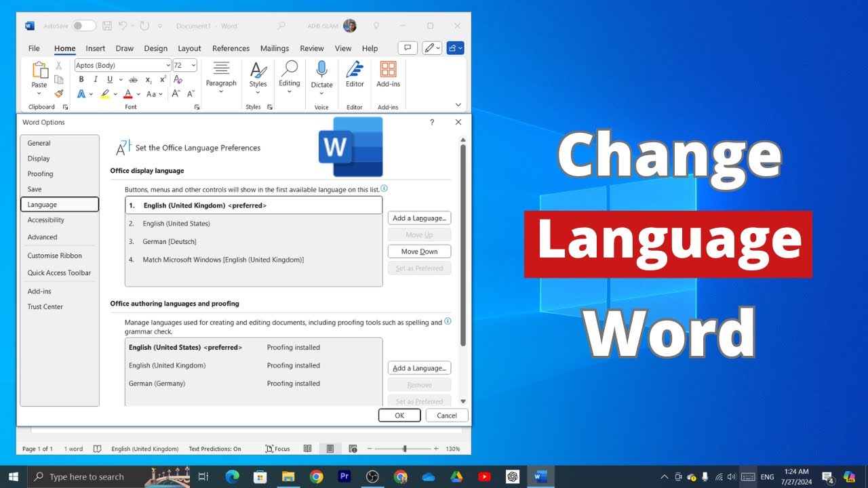868x488 pixels.
Task: Click the Focus mode status button
Action: point(278,449)
